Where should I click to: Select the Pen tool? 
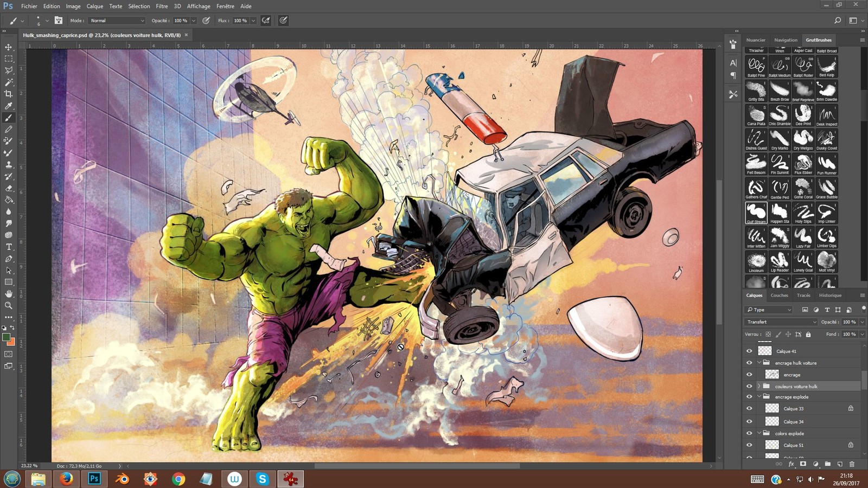tap(9, 259)
